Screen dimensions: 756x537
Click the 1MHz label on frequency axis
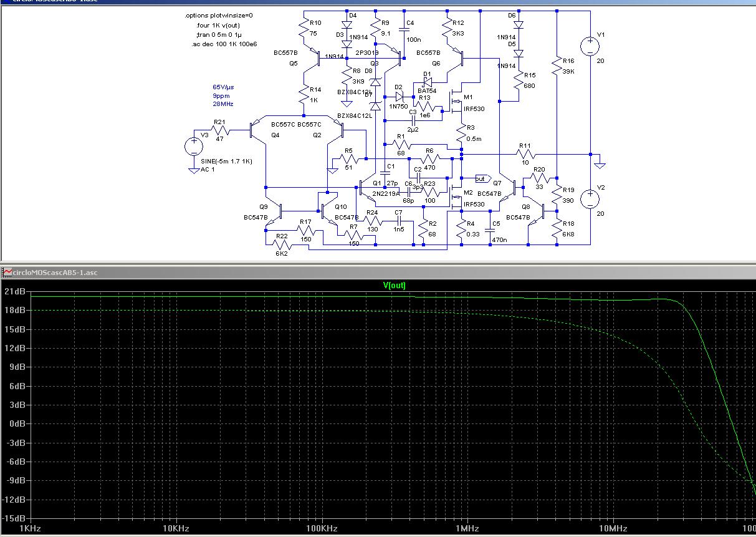(467, 528)
